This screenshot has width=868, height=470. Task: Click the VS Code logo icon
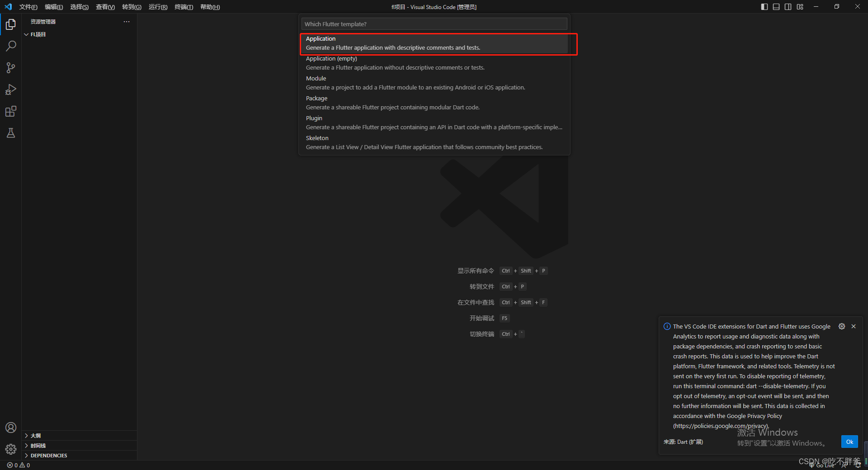pyautogui.click(x=8, y=7)
